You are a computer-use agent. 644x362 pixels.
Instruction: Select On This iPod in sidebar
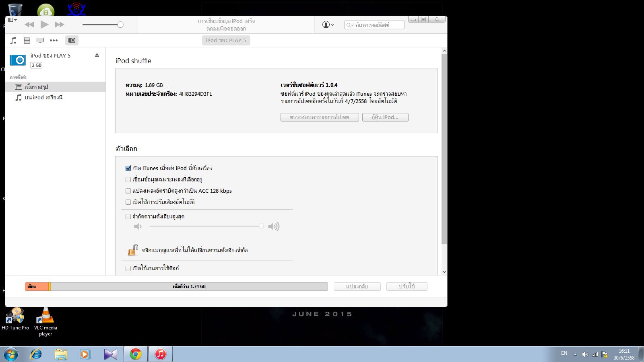point(43,97)
